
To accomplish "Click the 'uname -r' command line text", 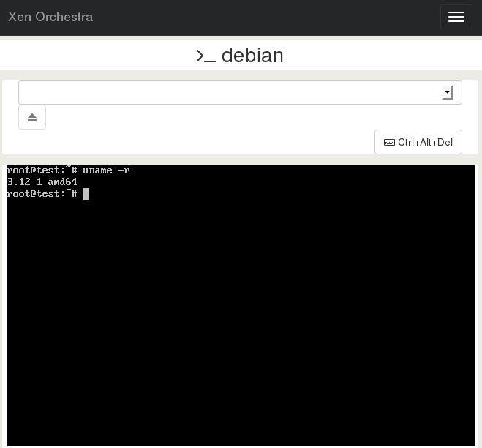I will click(x=106, y=171).
